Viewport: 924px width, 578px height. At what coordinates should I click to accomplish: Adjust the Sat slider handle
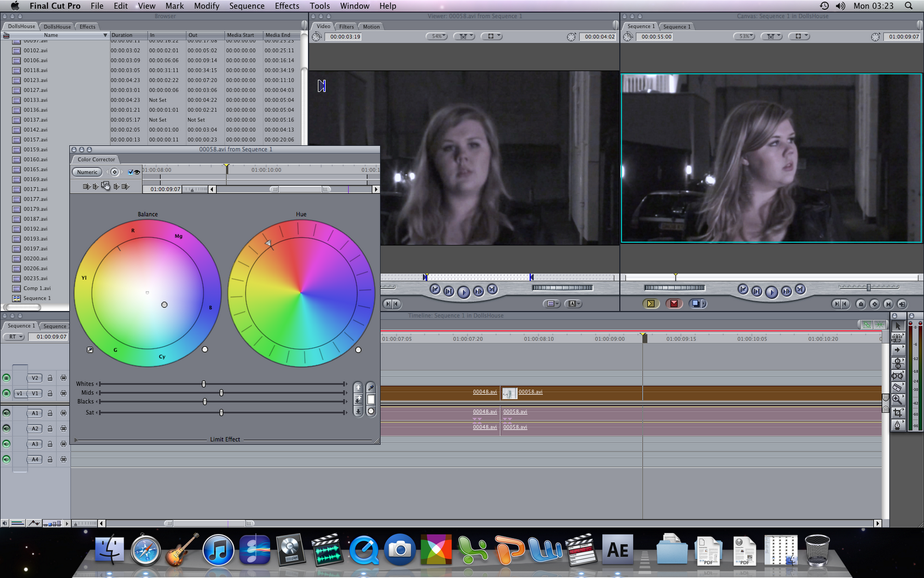[x=221, y=413]
